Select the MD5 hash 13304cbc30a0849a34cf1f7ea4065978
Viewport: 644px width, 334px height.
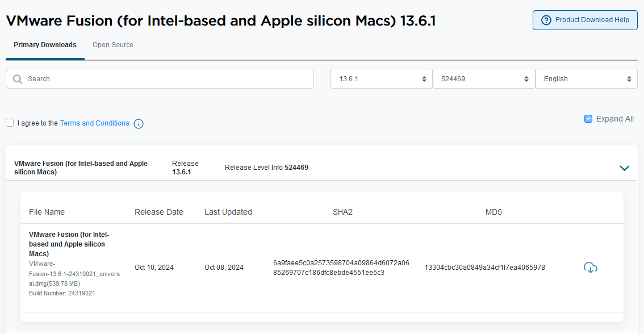click(x=484, y=268)
